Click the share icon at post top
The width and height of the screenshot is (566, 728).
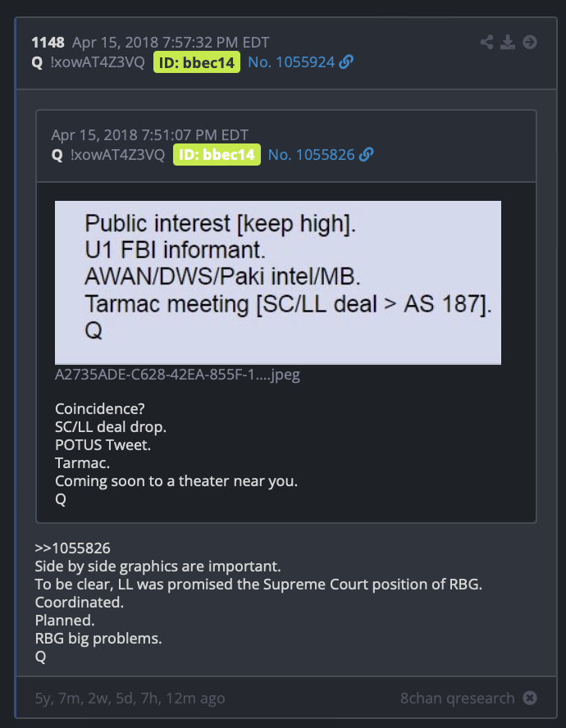click(x=486, y=43)
